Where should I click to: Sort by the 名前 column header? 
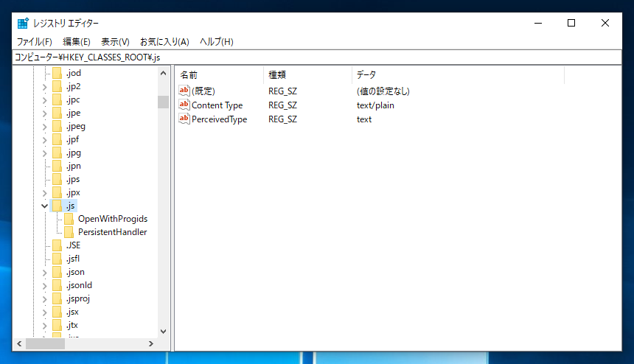pyautogui.click(x=220, y=74)
